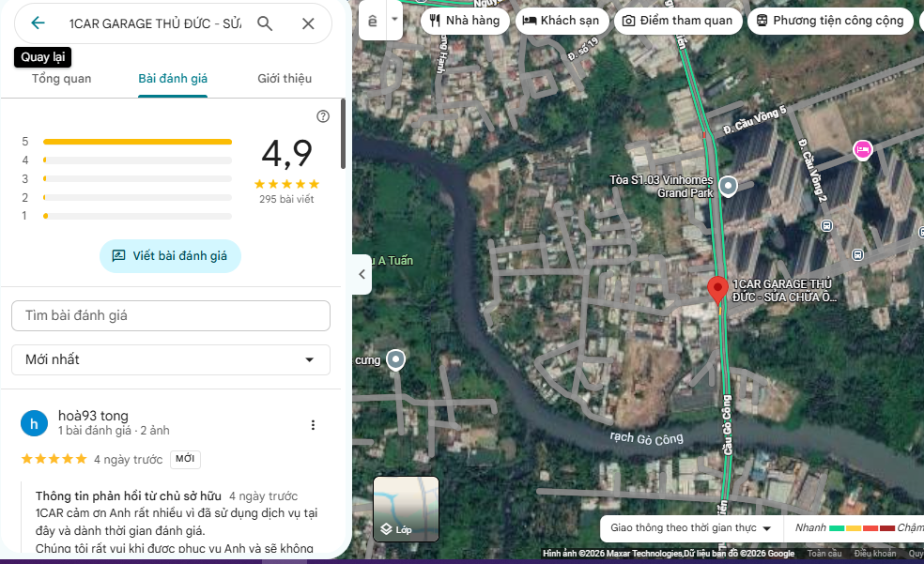Click the MỚI badge on hoà93 review
This screenshot has width=924, height=564.
coord(185,459)
